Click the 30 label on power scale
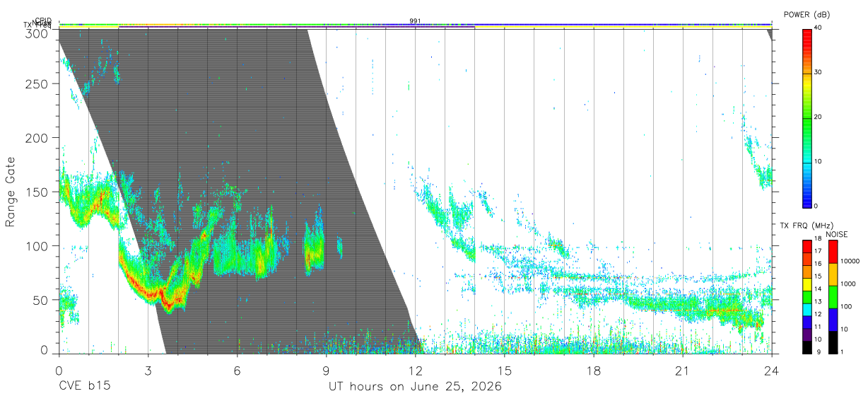 818,72
